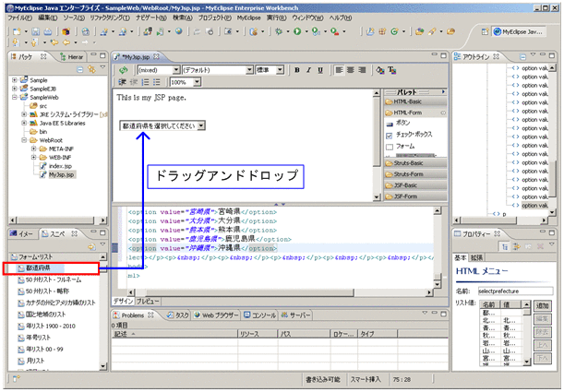
Task: Click the 追加 button in properties
Action: (544, 305)
